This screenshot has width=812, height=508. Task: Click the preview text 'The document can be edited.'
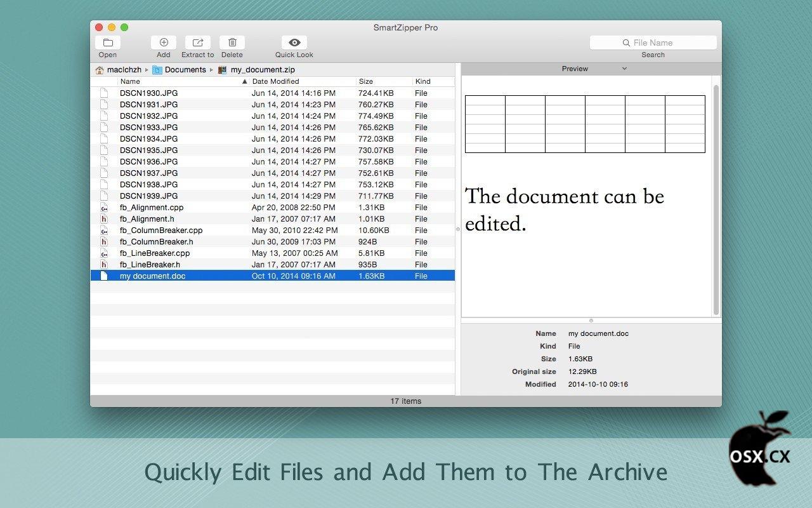(x=565, y=210)
